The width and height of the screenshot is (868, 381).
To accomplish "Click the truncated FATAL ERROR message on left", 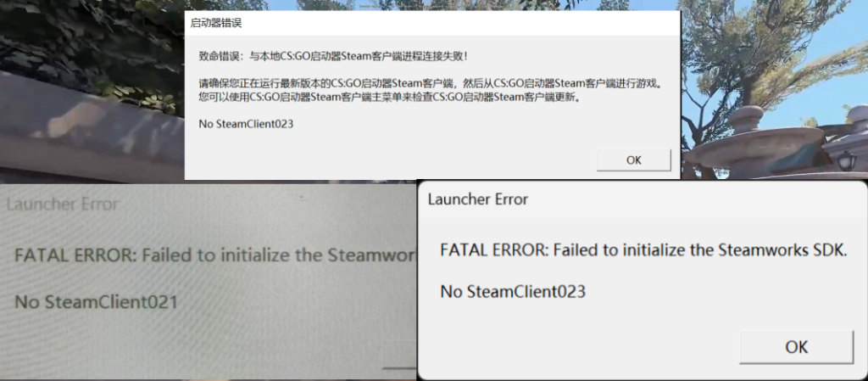I will [x=214, y=255].
